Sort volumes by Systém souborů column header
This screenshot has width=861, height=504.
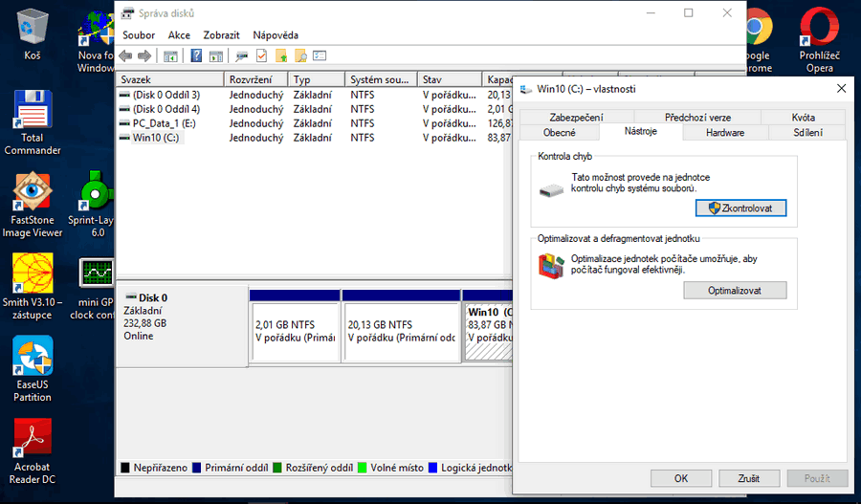click(x=380, y=80)
